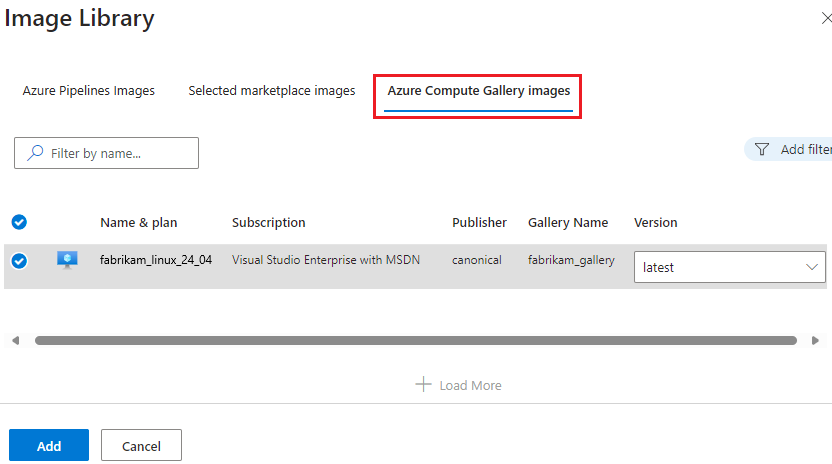
Task: Click the virtual machine image icon for fabrikam_linux_24_04
Action: click(x=67, y=261)
